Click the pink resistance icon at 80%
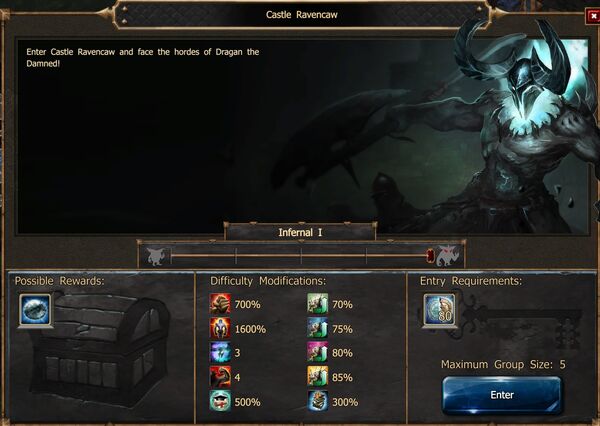 (318, 353)
